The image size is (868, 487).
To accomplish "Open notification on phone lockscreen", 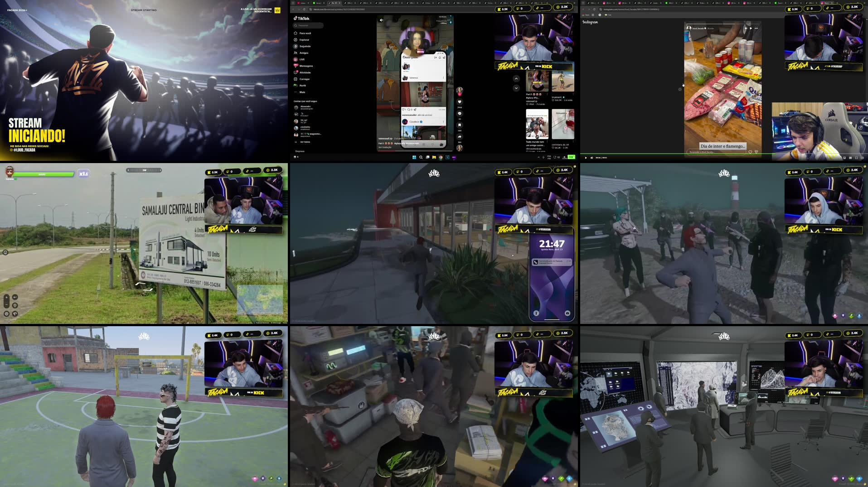I will click(552, 262).
